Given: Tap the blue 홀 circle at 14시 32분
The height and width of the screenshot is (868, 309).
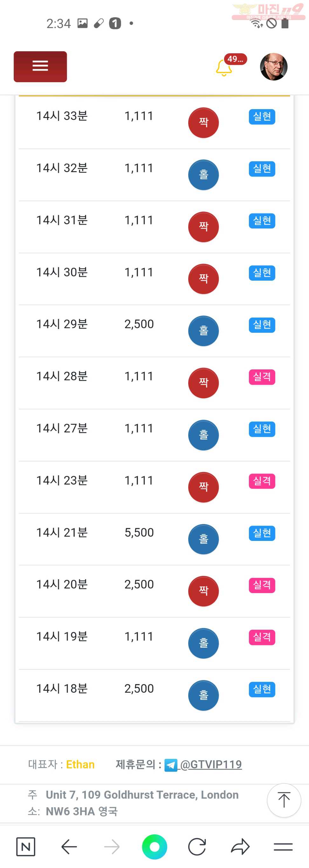Looking at the screenshot, I should pyautogui.click(x=203, y=175).
